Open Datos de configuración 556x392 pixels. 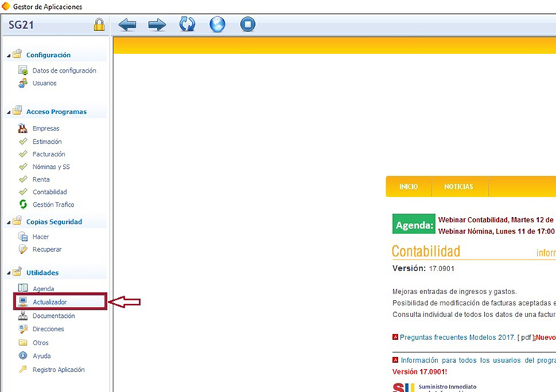(x=64, y=70)
